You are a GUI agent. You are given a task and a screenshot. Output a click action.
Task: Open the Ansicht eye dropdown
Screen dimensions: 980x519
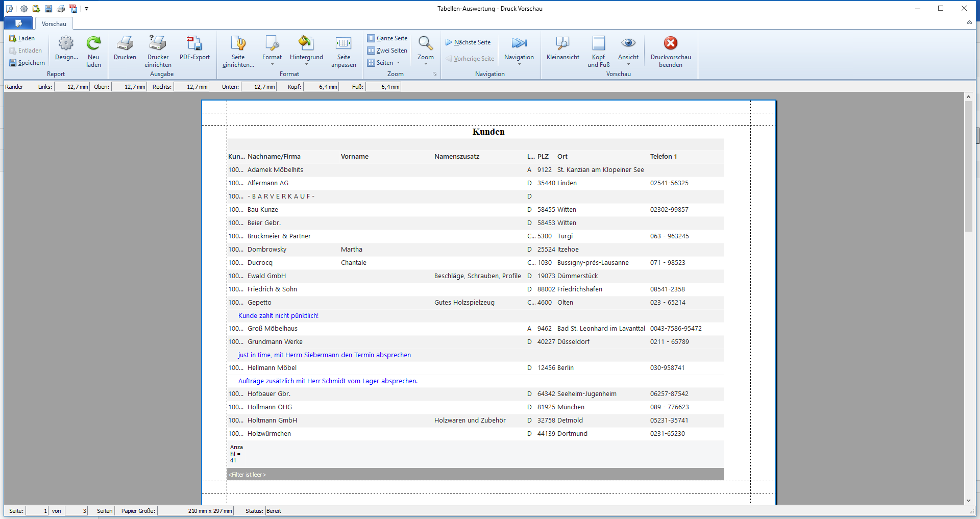point(628,50)
